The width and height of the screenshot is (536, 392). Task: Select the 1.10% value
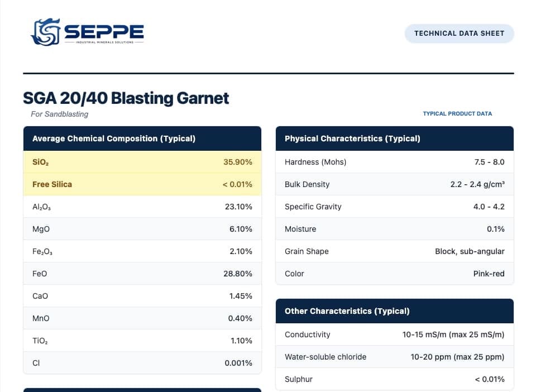tap(241, 341)
